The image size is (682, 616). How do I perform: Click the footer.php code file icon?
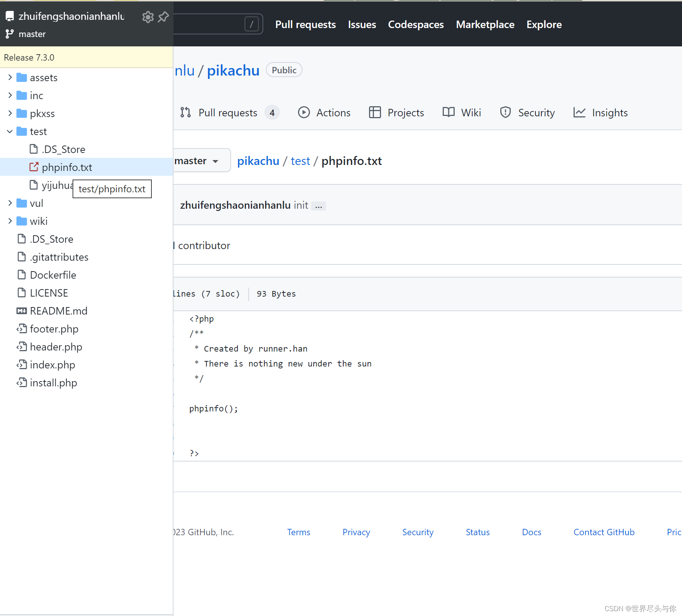point(22,328)
